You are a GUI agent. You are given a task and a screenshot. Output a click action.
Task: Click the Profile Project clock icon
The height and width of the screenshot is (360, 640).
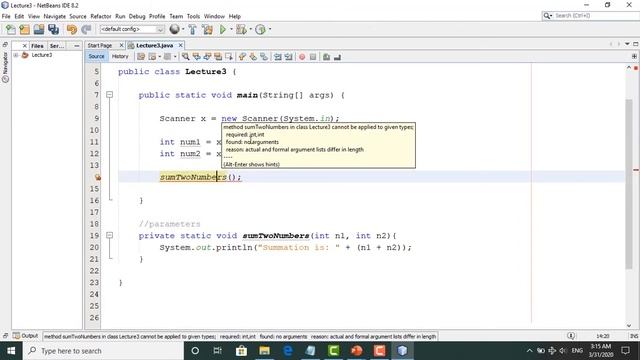(260, 29)
